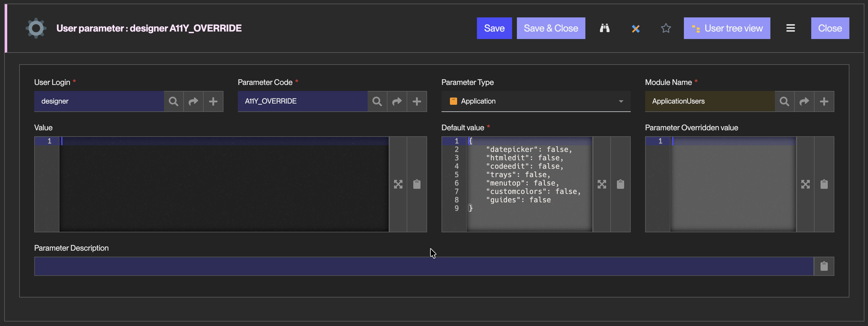Open the Parameter Type dropdown
868x326 pixels.
(x=536, y=101)
